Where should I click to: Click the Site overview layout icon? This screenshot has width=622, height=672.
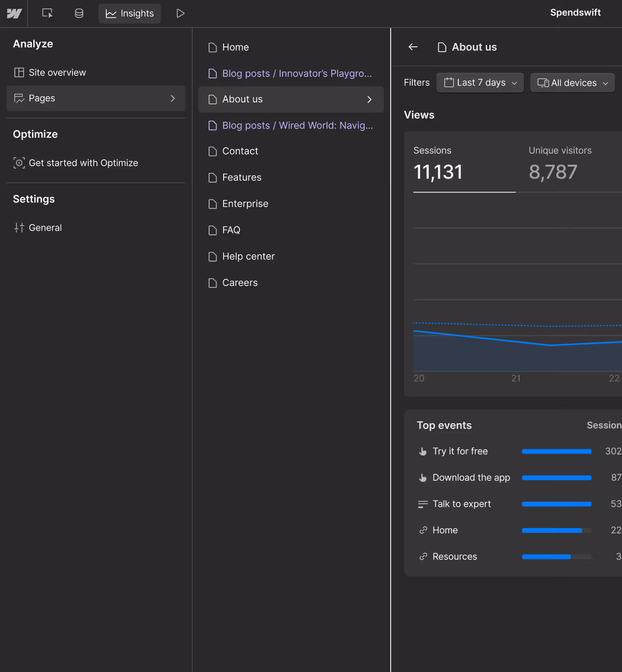19,72
